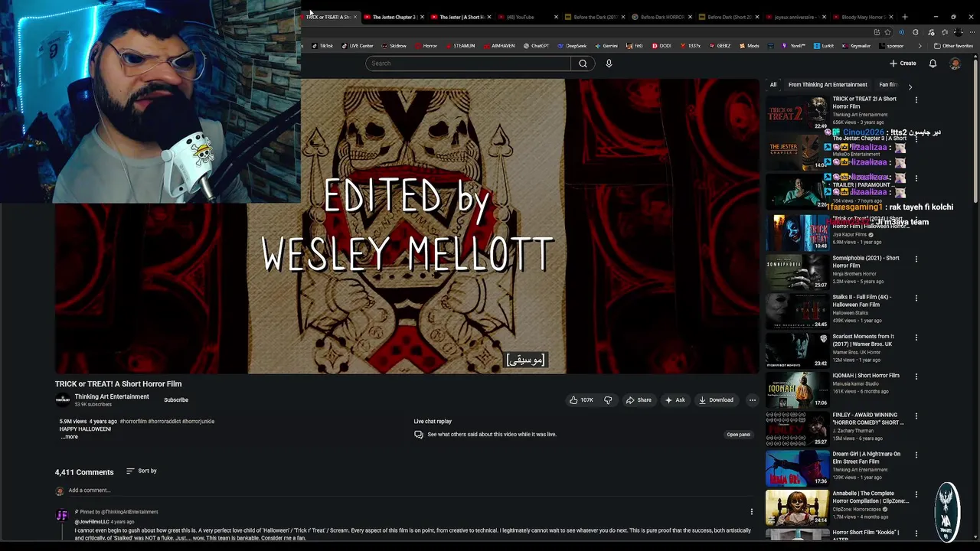The image size is (980, 551).
Task: Open the ChatGPT bookmark
Action: point(537,46)
